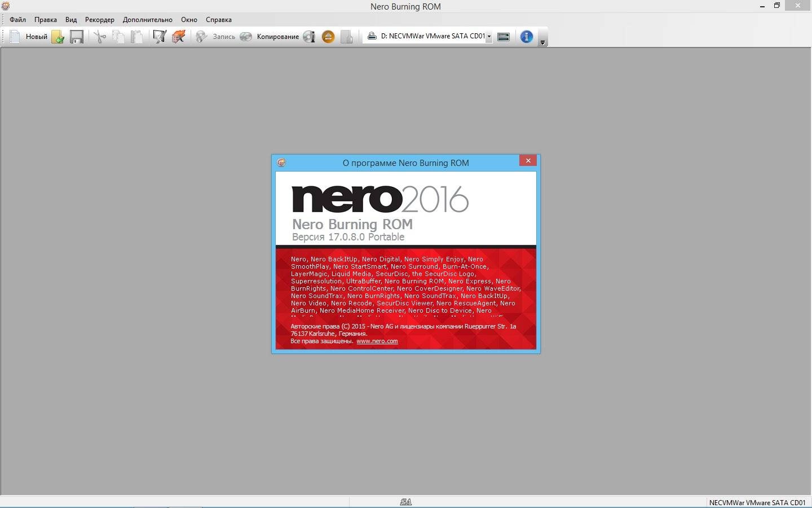
Task: Click the trademark list text in dialog
Action: coord(405,285)
